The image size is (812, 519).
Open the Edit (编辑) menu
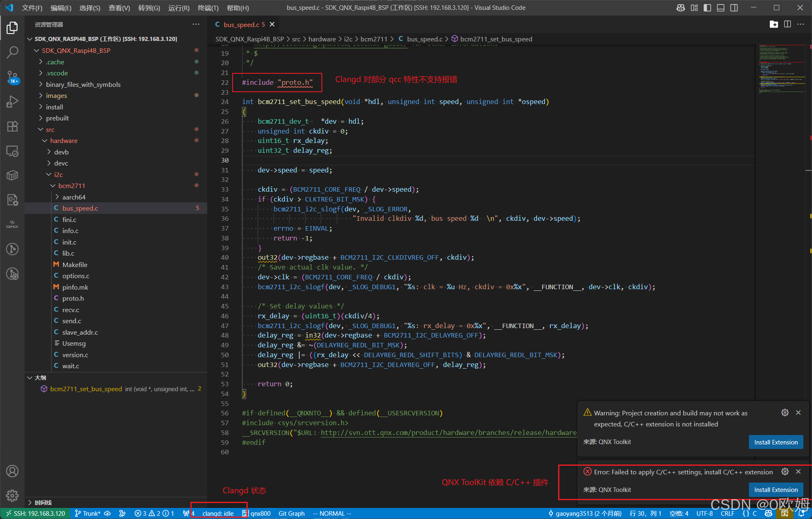coord(61,8)
